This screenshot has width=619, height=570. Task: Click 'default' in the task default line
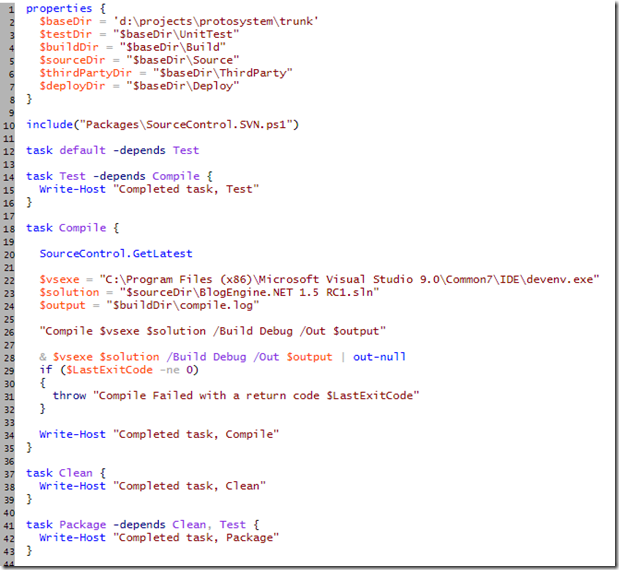click(83, 150)
